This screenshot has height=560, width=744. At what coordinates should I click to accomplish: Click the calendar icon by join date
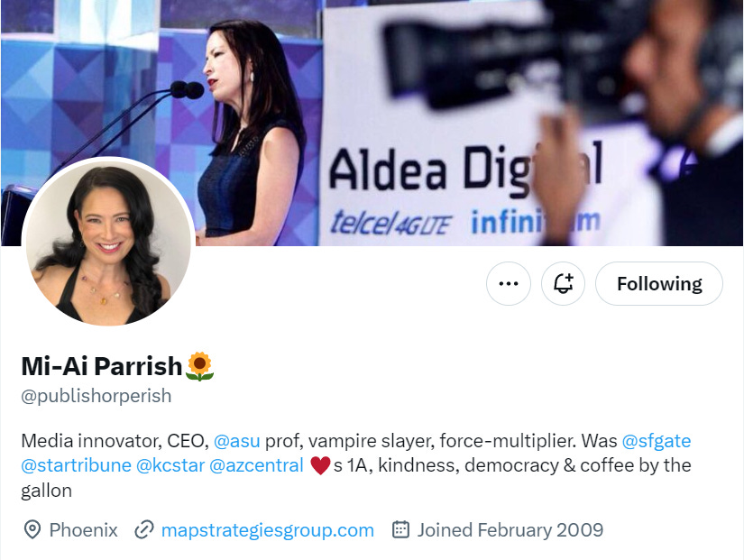click(x=400, y=529)
